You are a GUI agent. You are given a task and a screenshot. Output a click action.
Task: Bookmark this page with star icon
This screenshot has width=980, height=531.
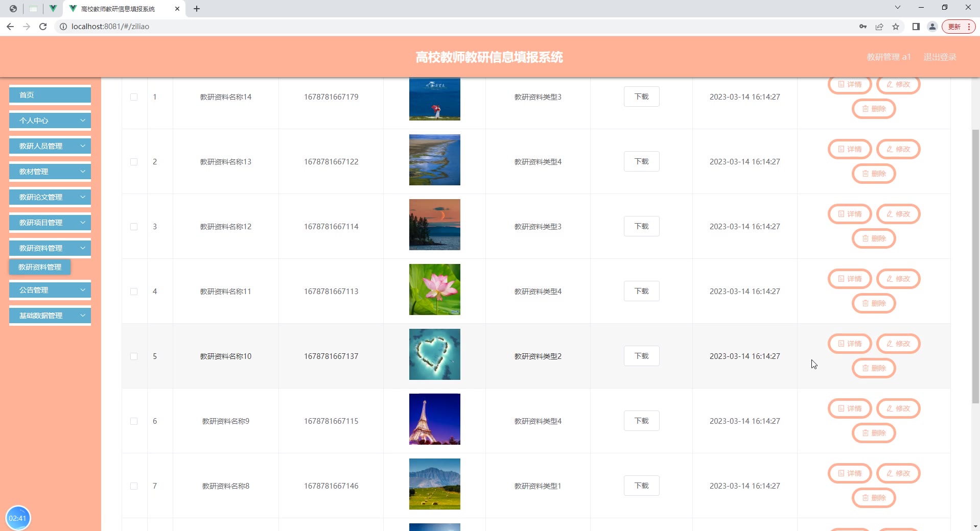tap(896, 27)
